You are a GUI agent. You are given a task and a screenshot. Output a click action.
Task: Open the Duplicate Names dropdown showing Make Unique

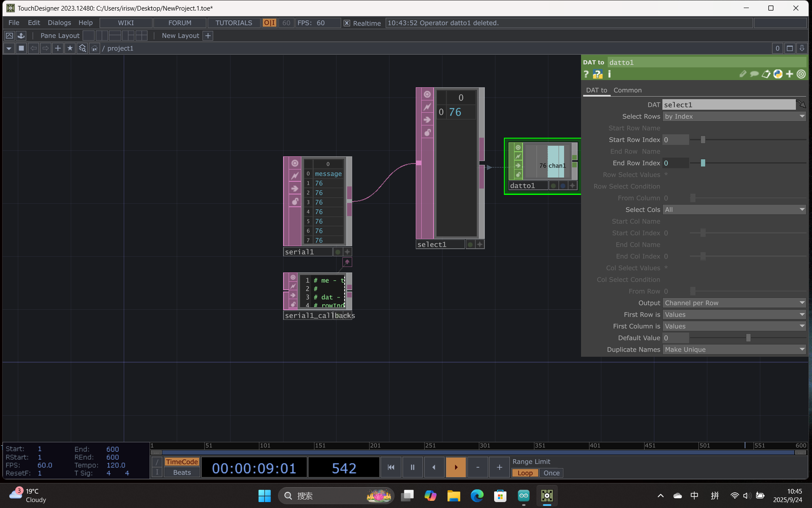pos(734,350)
